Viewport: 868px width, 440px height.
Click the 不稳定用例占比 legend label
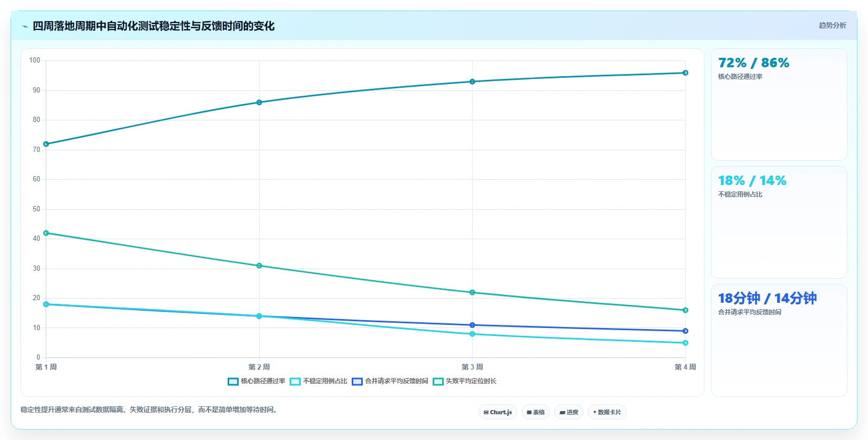tap(325, 381)
